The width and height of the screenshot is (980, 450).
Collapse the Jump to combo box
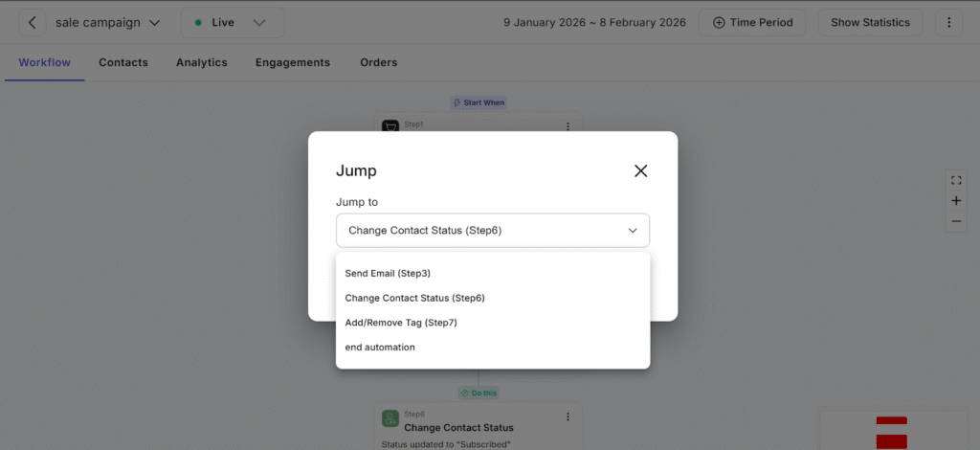click(x=632, y=231)
